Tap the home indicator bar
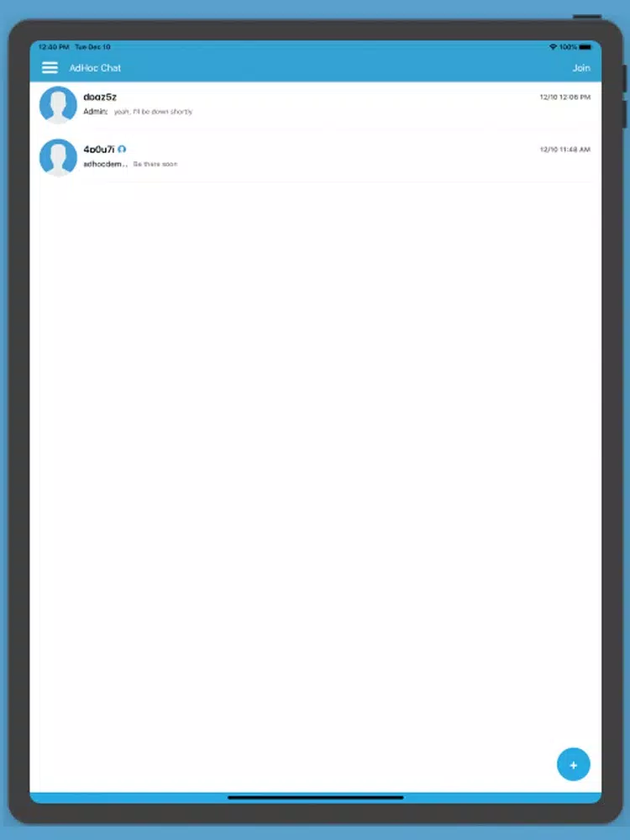Image resolution: width=630 pixels, height=840 pixels. click(x=316, y=798)
